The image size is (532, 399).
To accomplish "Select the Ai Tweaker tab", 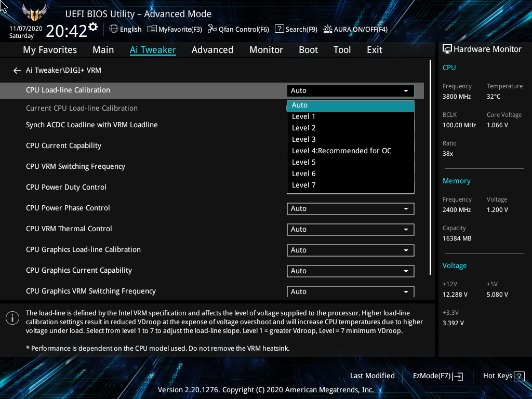I will coord(153,50).
